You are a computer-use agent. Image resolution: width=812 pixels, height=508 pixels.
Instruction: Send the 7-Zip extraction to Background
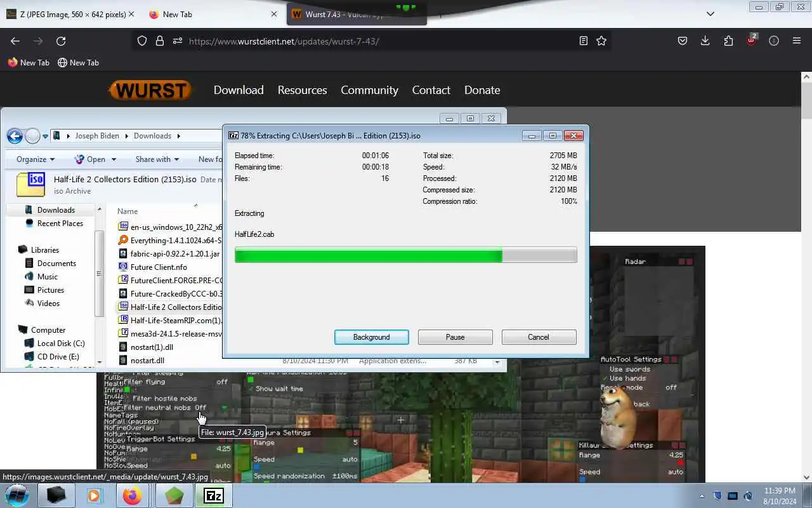pyautogui.click(x=372, y=337)
